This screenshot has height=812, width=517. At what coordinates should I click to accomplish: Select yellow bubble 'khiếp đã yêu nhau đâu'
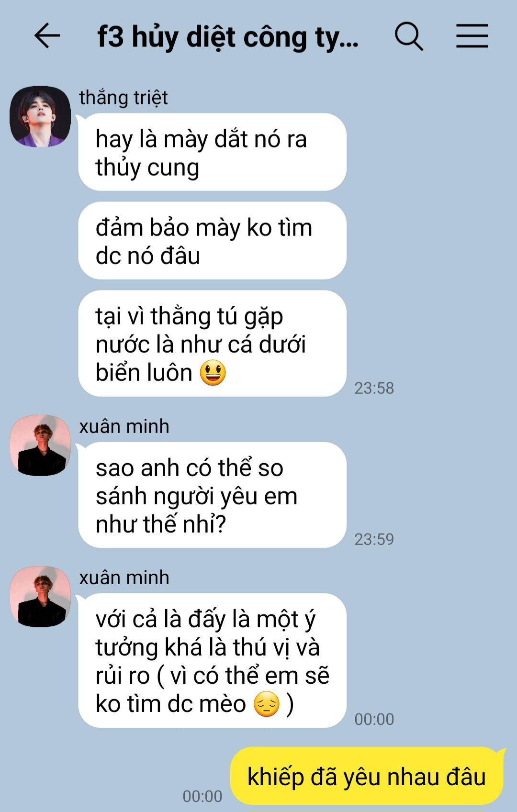367,777
